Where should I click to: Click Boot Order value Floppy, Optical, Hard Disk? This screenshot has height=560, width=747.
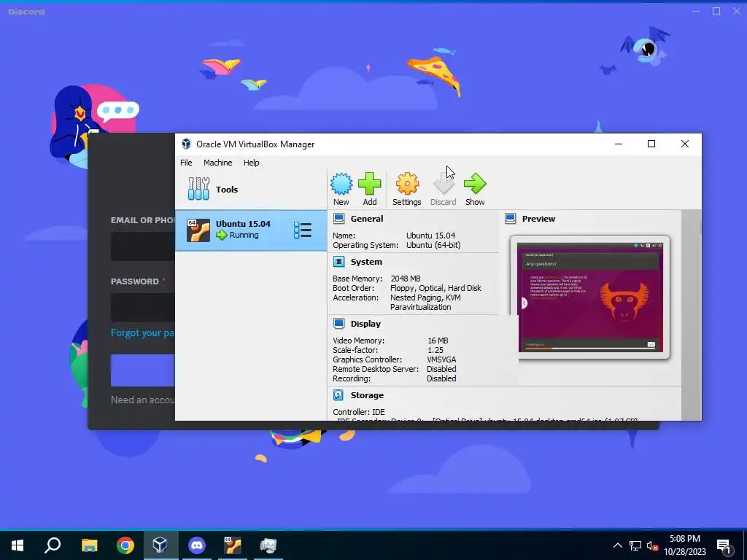click(x=436, y=287)
